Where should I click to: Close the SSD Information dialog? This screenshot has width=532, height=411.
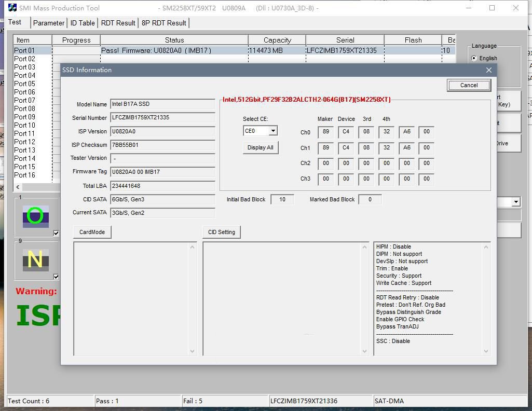489,70
